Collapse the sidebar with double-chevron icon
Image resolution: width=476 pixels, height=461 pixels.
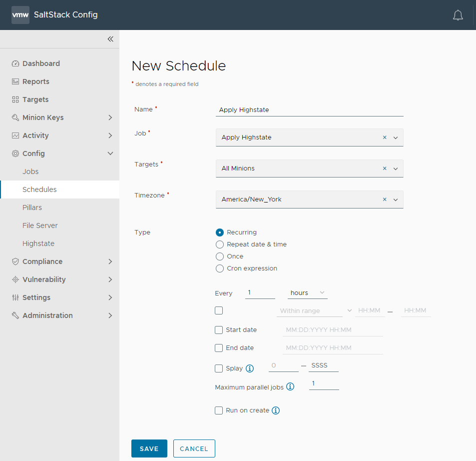pyautogui.click(x=110, y=39)
